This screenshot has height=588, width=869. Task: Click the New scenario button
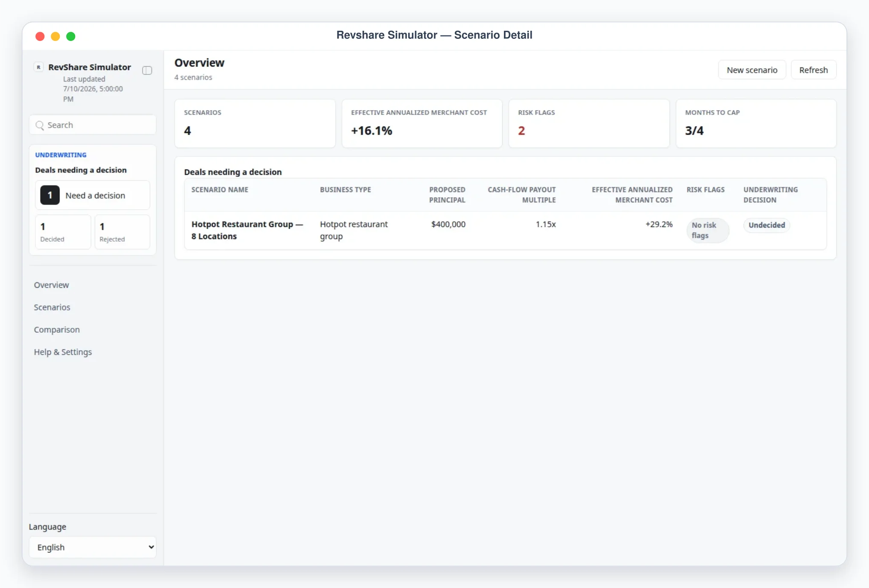point(752,70)
